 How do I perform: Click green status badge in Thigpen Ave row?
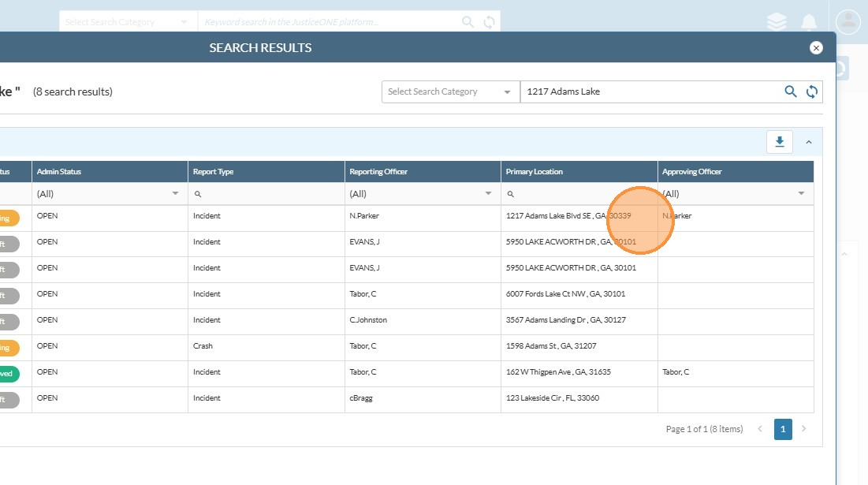[x=9, y=374]
